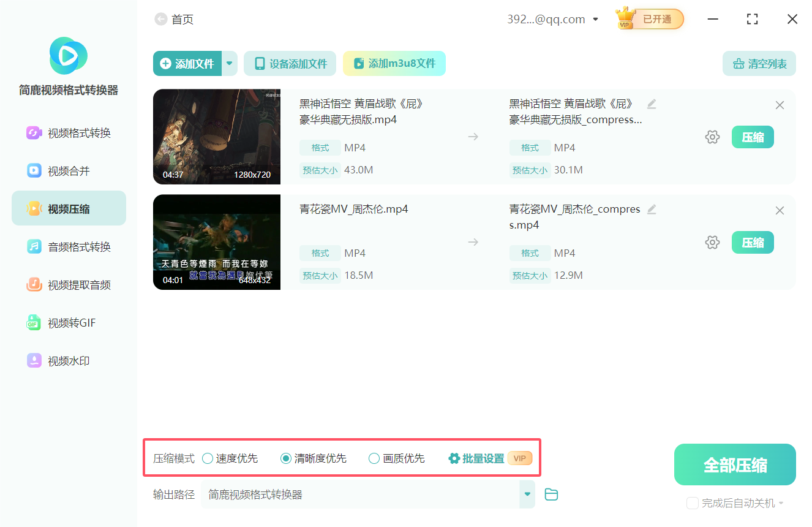Enable 完成后自动关机 option

(x=693, y=502)
